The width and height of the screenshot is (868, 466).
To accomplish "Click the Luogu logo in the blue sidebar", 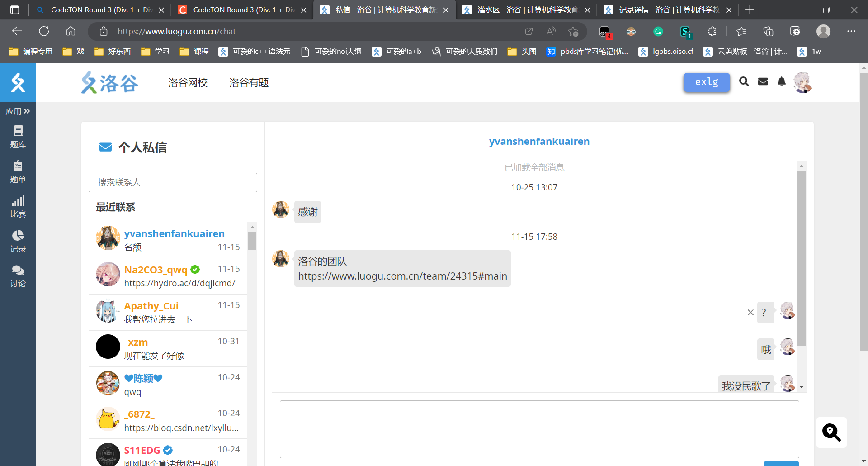I will coord(18,82).
